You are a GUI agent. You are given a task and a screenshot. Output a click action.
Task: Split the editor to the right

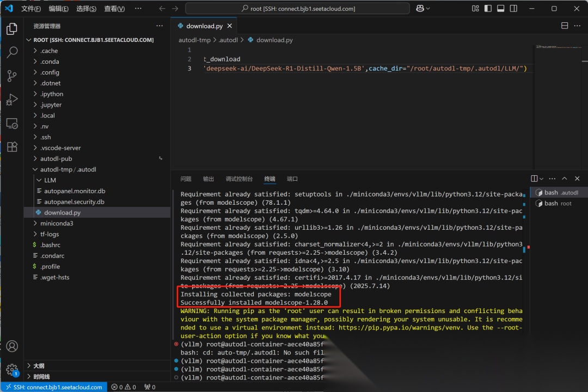(565, 26)
